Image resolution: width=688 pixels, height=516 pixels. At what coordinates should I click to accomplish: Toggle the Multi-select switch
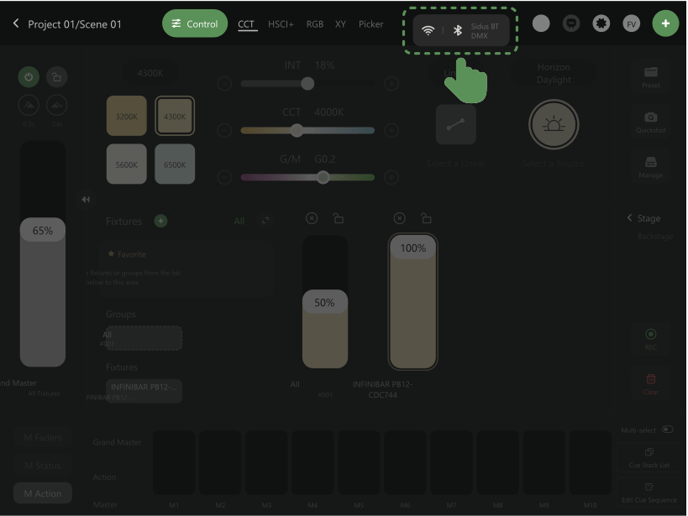click(668, 430)
